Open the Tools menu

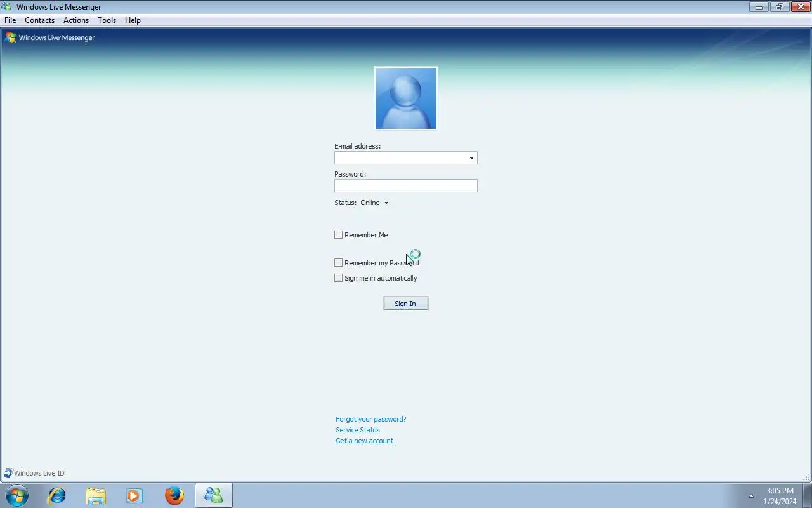coord(107,20)
